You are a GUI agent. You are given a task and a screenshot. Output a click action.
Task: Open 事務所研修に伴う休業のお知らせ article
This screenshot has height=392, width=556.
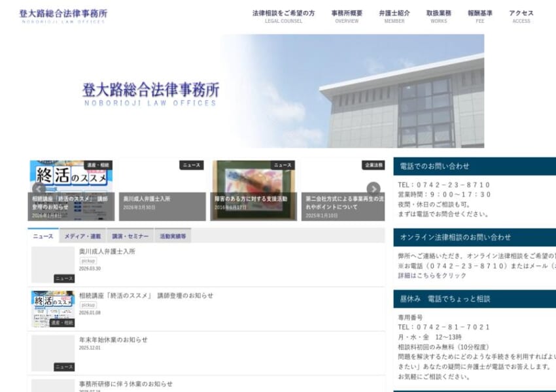click(x=126, y=384)
